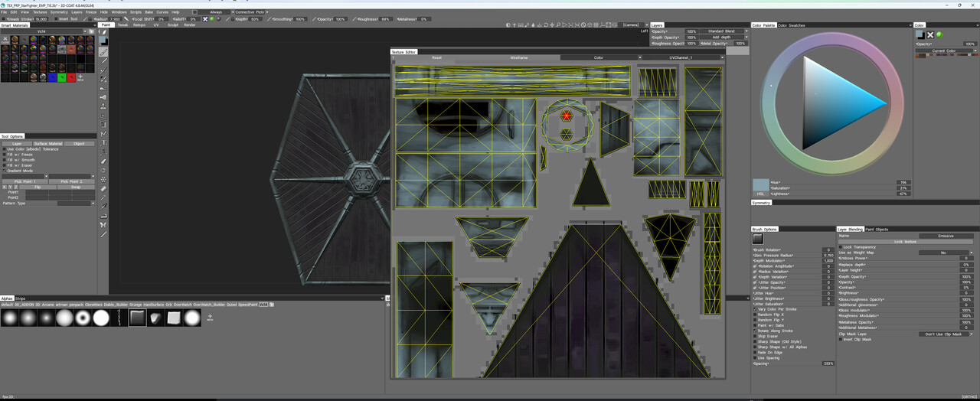The width and height of the screenshot is (980, 401).
Task: Open the UVChannel_1 dropdown in Texture Editor
Action: [683, 57]
